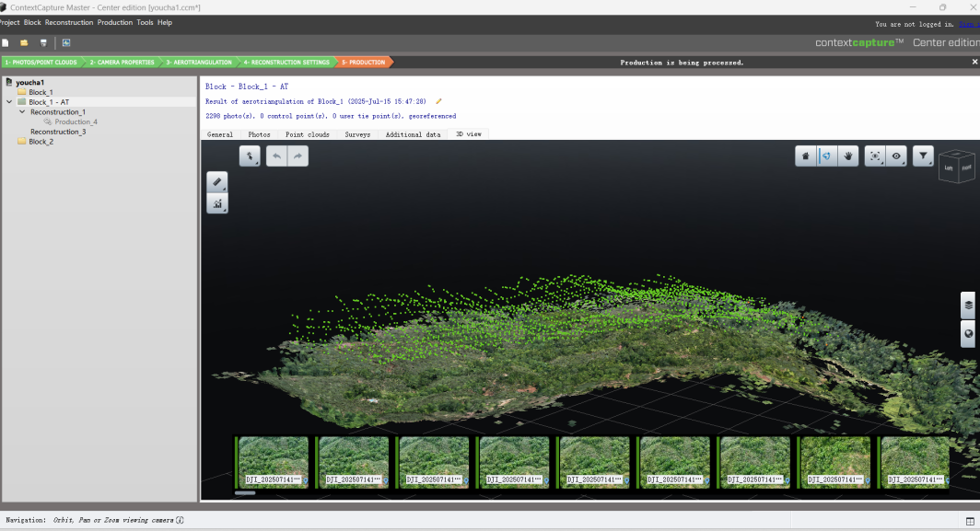Switch to the Pan hand navigation mode

(x=848, y=156)
